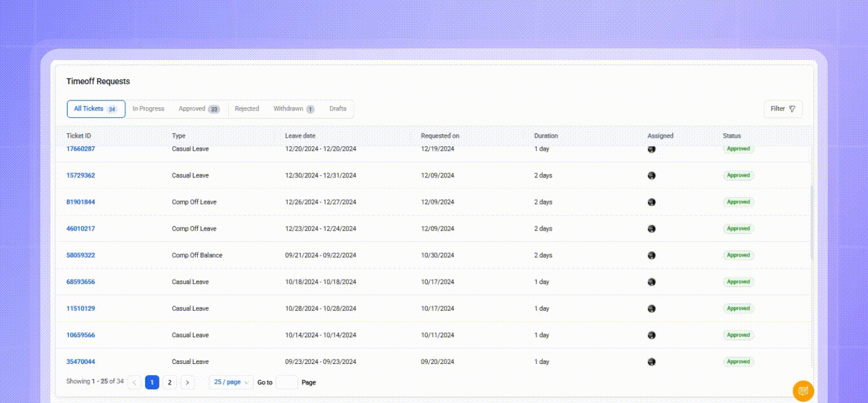Click Approved status badge of ticket 46010217
868x403 pixels.
point(738,229)
